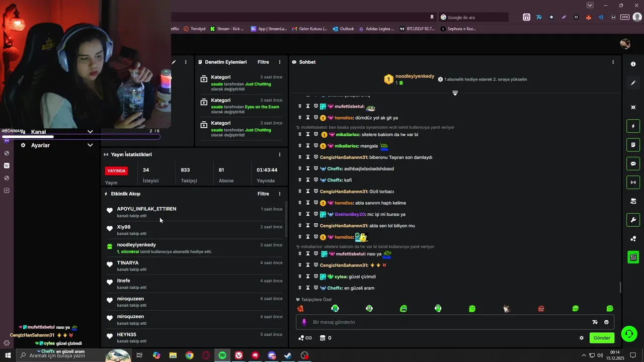The width and height of the screenshot is (644, 362).
Task: Open the 'Sephora = Koz...' bookmark
Action: tap(458, 29)
